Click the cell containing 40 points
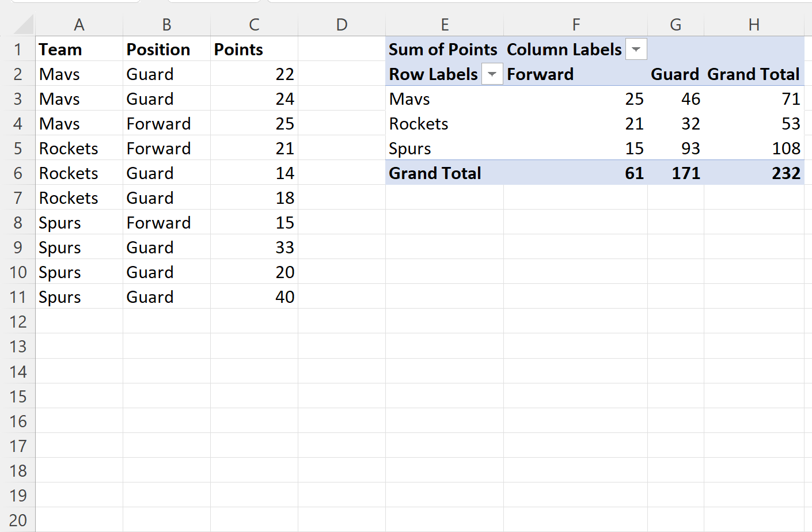 (x=254, y=297)
